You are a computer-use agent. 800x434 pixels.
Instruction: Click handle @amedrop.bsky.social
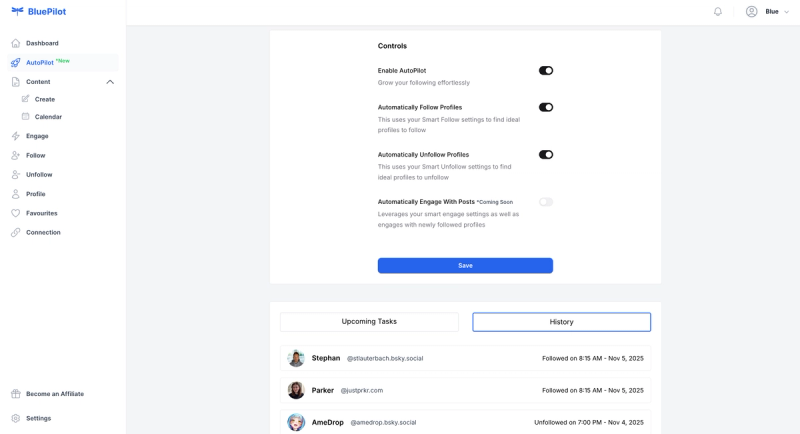[383, 423]
